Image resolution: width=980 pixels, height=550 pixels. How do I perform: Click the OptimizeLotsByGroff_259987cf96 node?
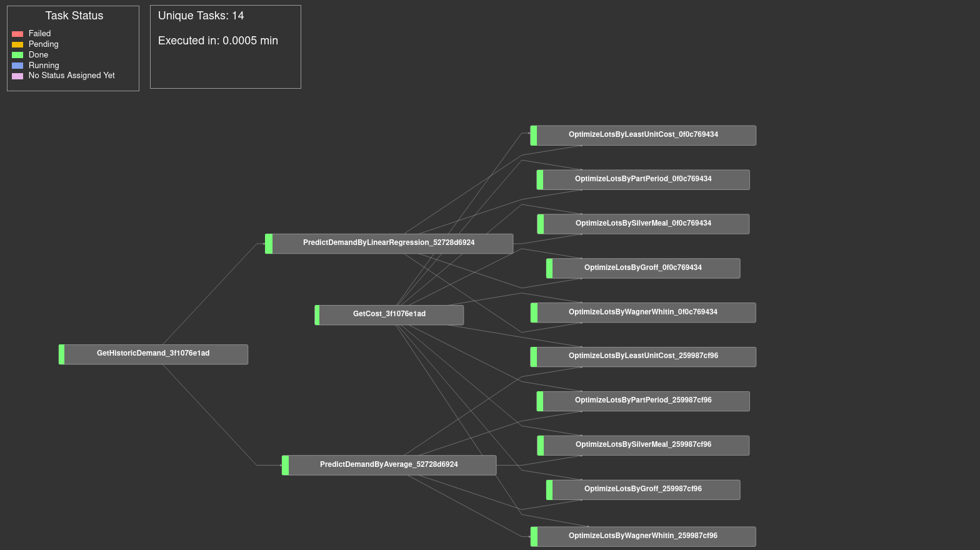643,489
